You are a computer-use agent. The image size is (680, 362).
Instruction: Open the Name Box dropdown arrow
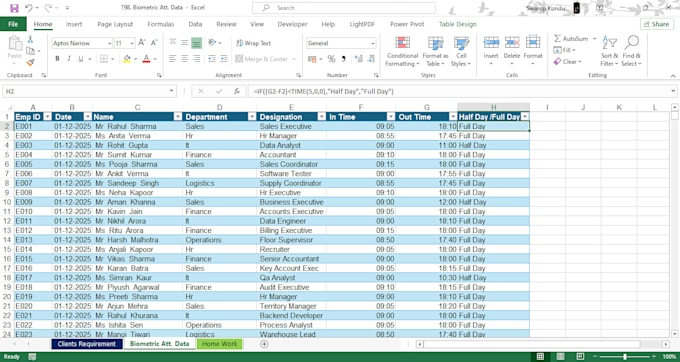coord(172,91)
